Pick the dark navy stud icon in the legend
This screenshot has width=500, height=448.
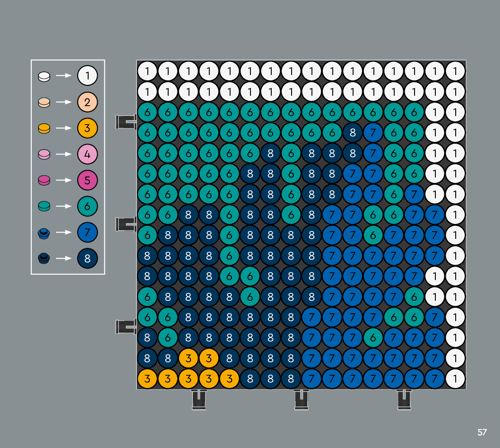click(44, 258)
